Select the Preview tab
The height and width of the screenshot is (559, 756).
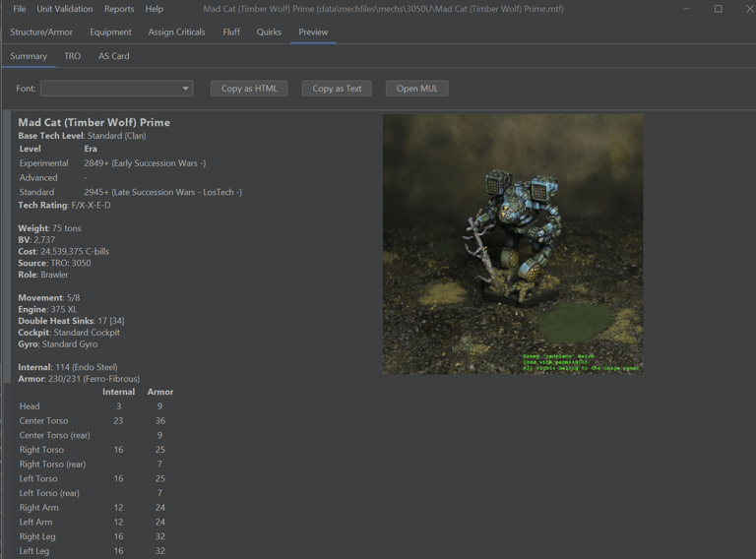[x=313, y=31]
